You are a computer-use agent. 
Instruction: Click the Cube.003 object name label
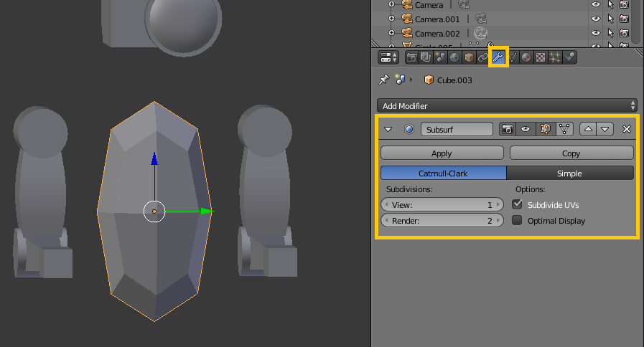(x=454, y=80)
